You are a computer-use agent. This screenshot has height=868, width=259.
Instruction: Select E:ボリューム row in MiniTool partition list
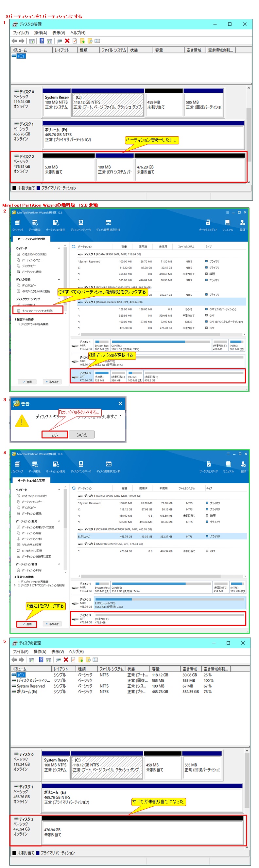pyautogui.click(x=162, y=536)
